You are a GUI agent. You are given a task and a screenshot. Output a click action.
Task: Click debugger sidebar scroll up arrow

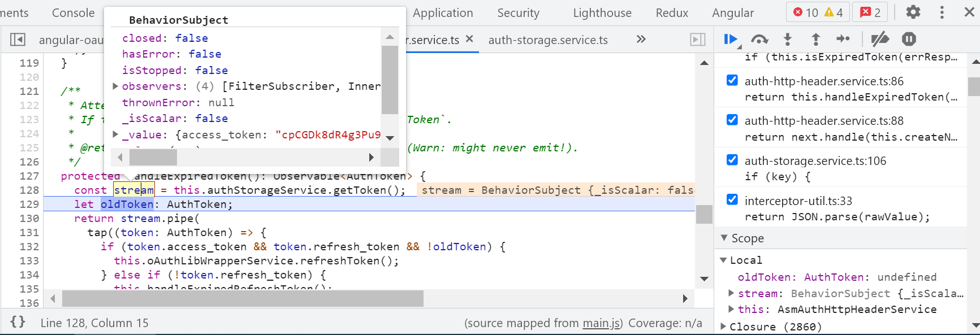975,61
